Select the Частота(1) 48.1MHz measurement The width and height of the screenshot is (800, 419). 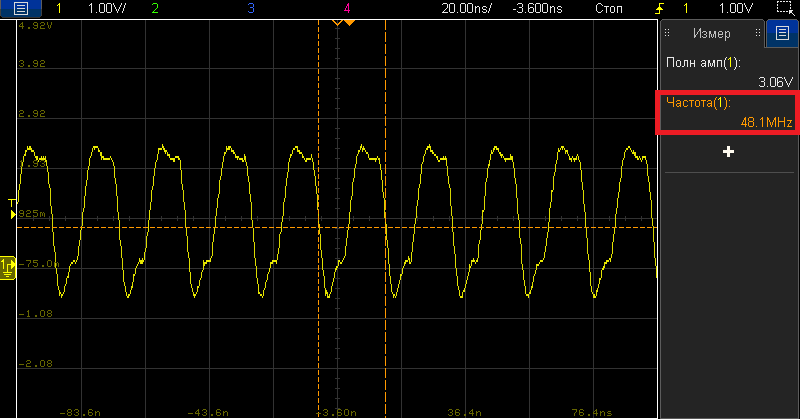tap(728, 112)
